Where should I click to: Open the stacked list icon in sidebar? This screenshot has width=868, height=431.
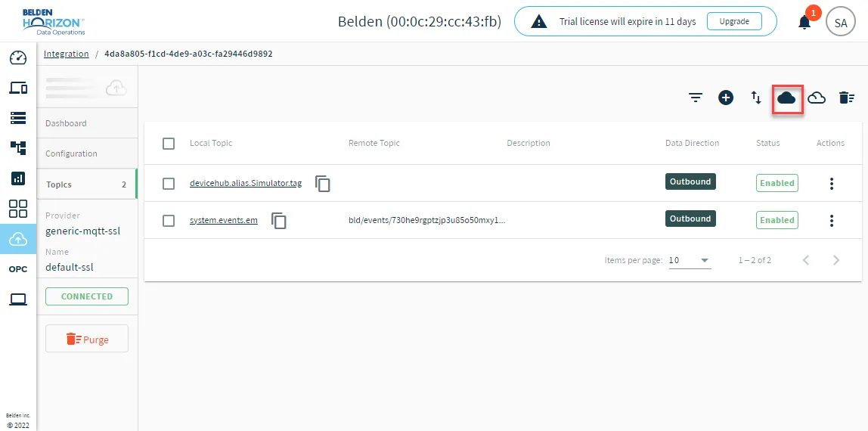click(18, 117)
